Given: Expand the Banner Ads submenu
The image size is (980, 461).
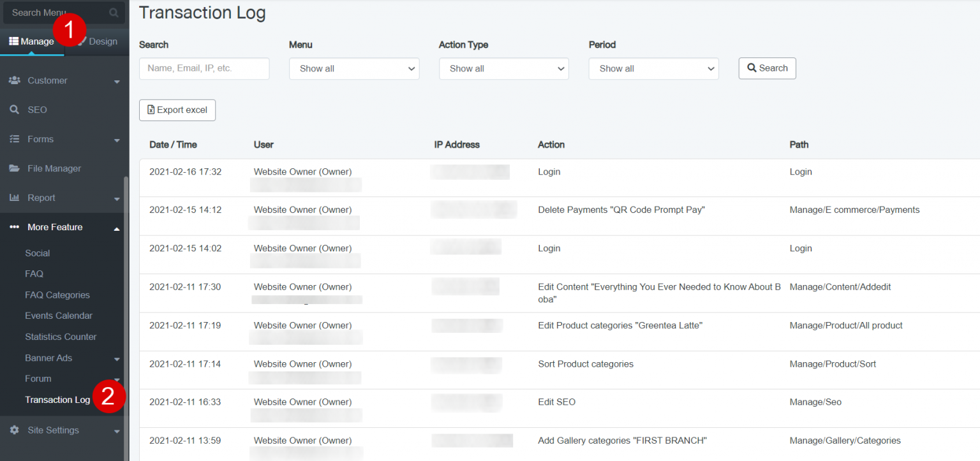Looking at the screenshot, I should (117, 358).
